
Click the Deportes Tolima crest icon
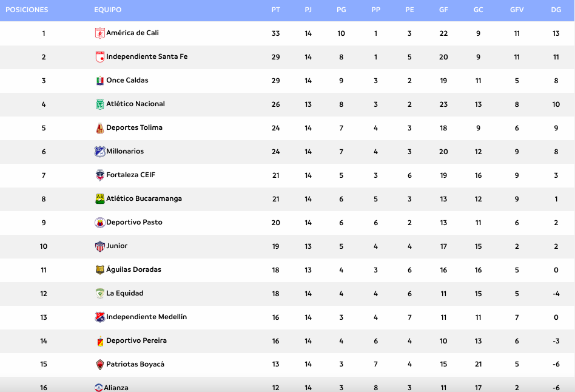99,128
